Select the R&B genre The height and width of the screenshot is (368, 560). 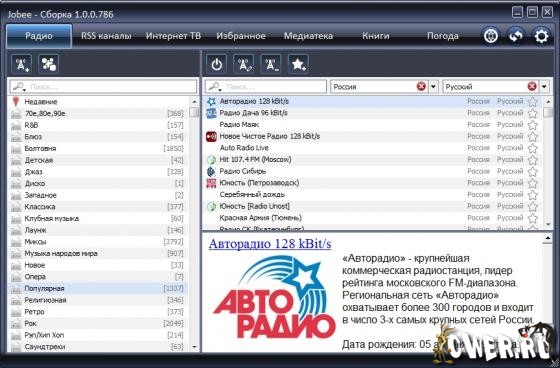98,125
